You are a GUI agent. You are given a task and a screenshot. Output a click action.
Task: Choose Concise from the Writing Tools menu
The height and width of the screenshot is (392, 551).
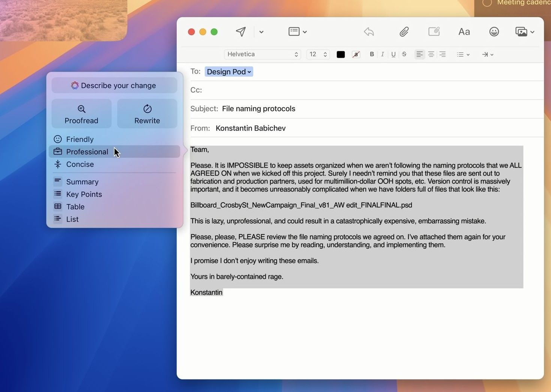pos(80,164)
